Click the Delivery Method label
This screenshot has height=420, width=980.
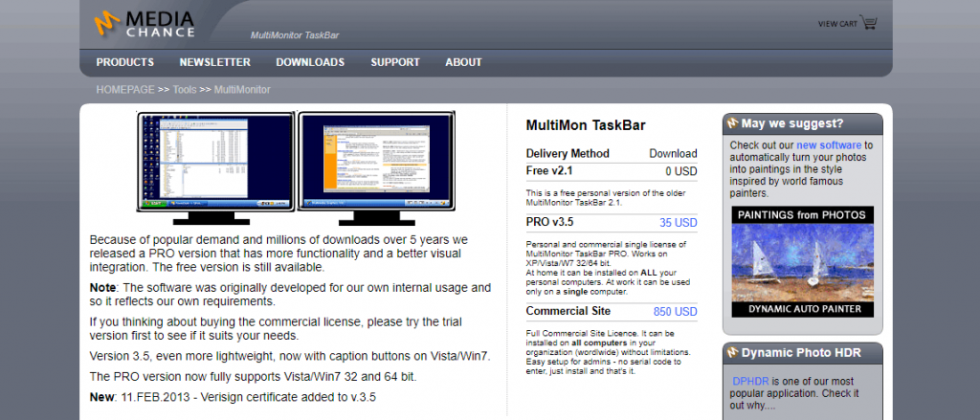(x=568, y=153)
